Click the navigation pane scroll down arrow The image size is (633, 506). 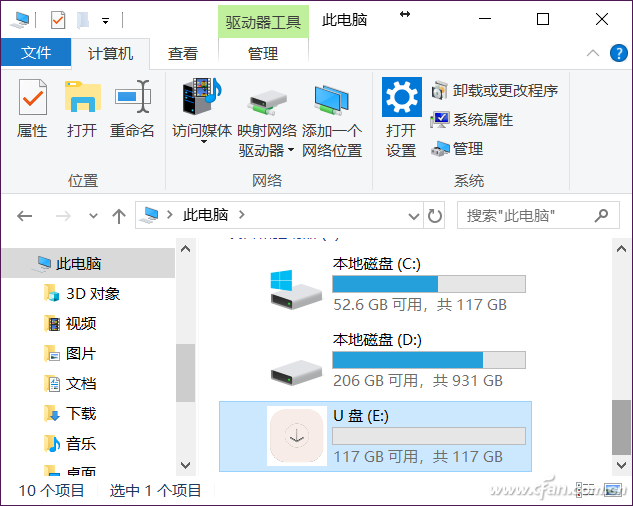pyautogui.click(x=186, y=465)
